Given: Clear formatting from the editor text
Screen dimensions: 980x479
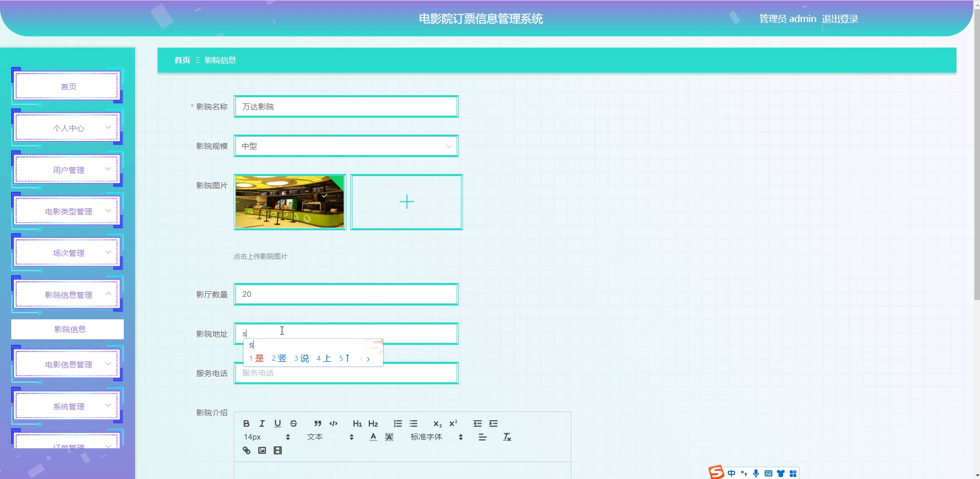Looking at the screenshot, I should click(x=507, y=437).
